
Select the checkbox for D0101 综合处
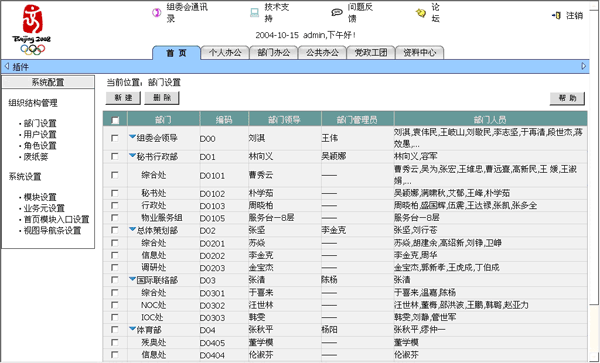point(114,175)
